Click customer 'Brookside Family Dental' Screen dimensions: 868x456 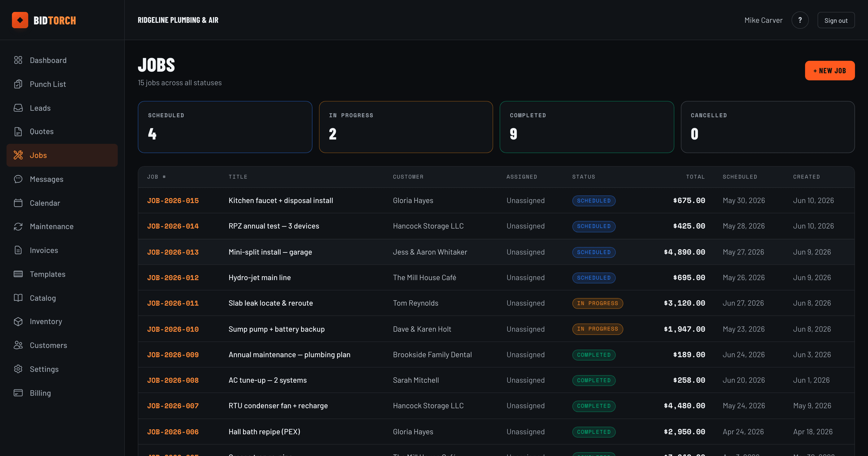(432, 354)
